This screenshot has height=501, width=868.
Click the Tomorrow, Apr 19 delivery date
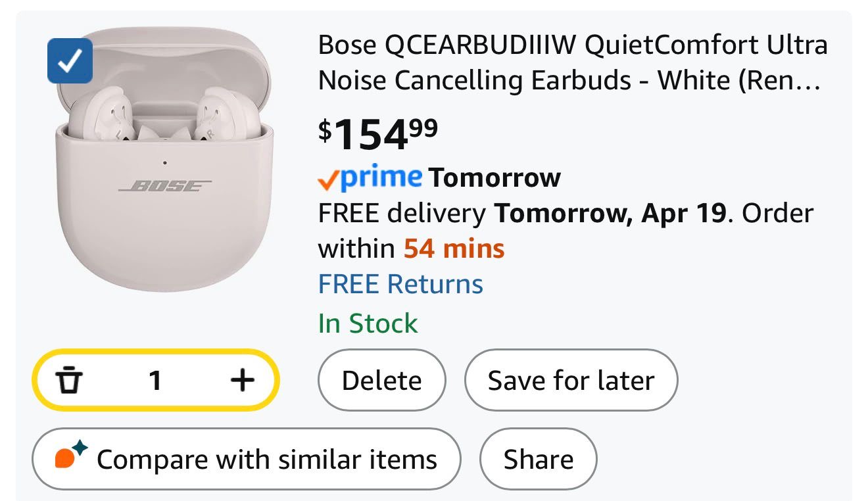point(611,213)
